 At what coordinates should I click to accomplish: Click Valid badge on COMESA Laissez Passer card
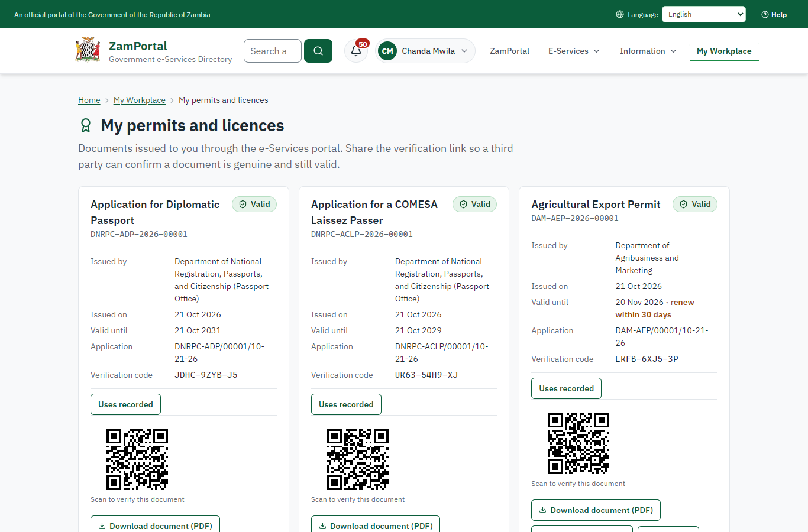tap(475, 204)
